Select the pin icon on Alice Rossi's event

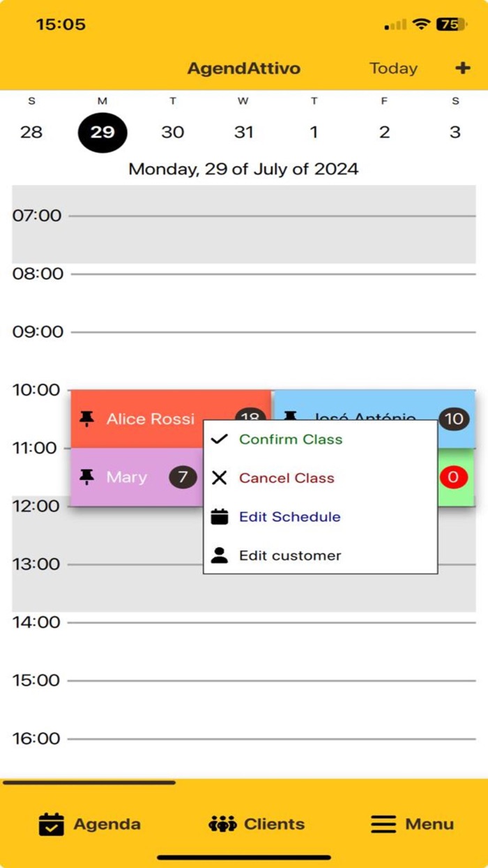87,419
